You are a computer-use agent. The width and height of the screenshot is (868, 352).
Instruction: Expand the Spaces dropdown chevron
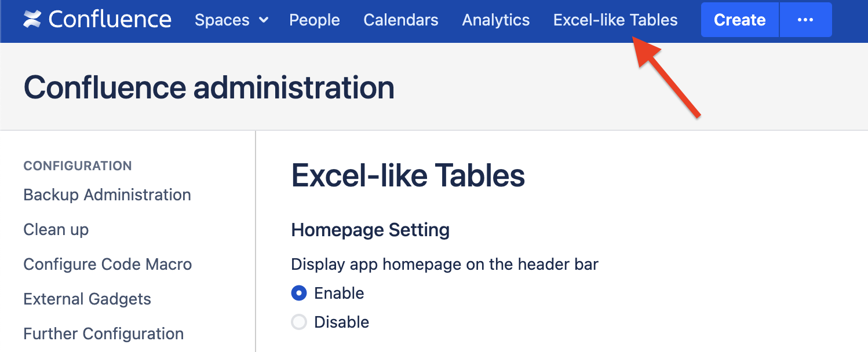tap(264, 20)
